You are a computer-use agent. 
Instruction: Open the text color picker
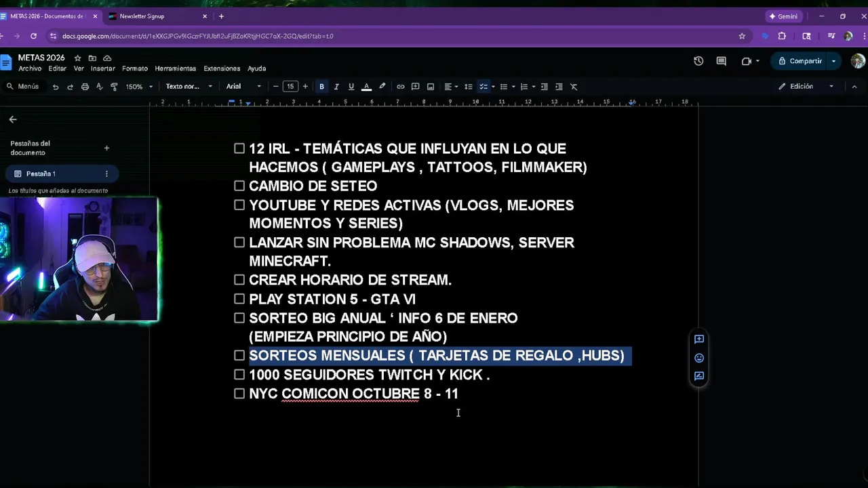point(366,87)
